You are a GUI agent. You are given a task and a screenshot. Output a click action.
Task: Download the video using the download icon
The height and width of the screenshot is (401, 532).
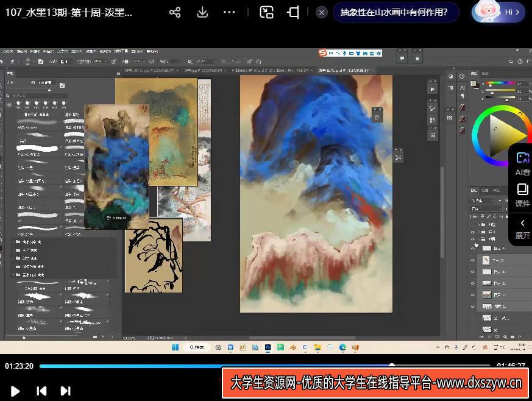click(x=202, y=13)
